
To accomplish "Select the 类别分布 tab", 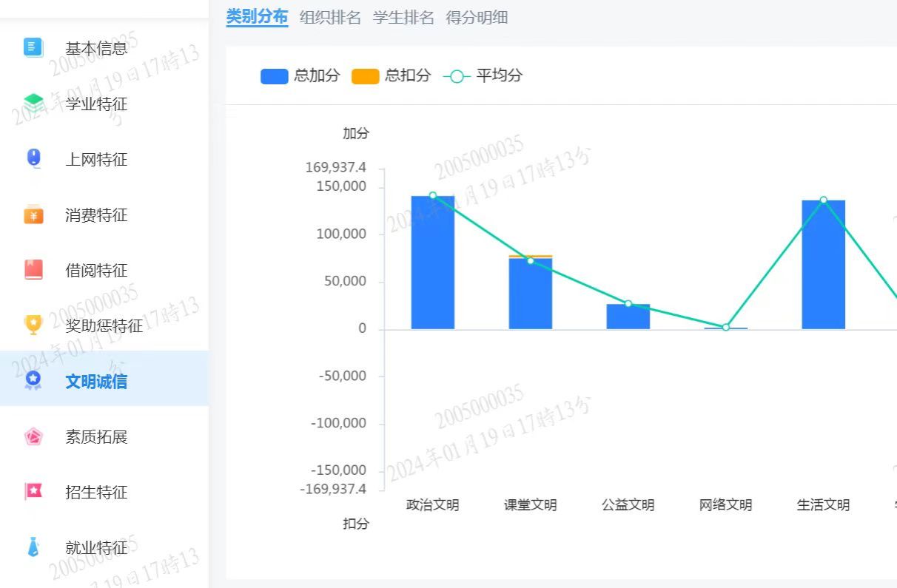I will click(x=257, y=17).
